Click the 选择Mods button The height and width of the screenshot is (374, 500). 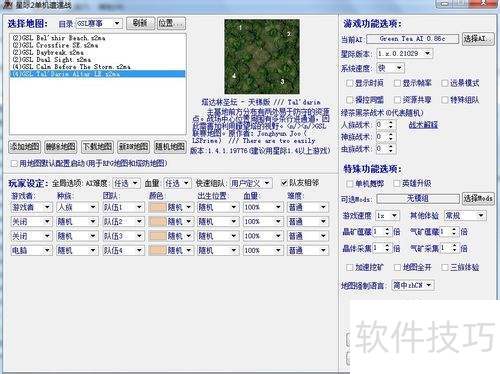coord(477,199)
